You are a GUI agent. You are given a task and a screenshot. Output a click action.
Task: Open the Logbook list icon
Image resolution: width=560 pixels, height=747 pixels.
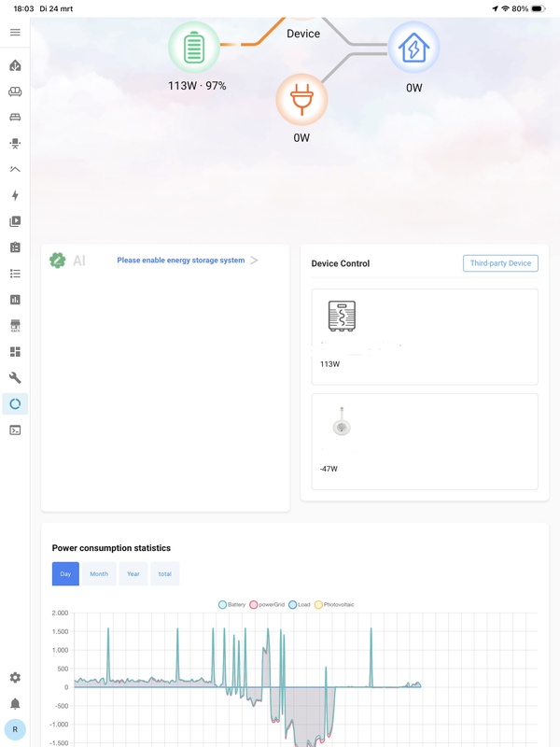click(x=15, y=274)
